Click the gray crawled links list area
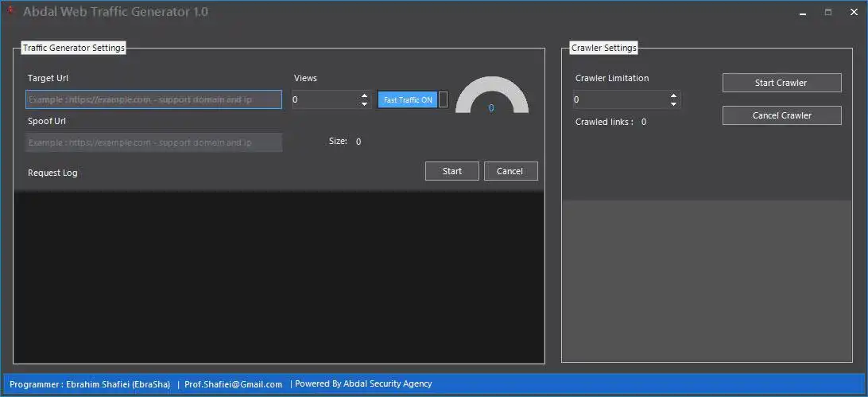 (707, 282)
